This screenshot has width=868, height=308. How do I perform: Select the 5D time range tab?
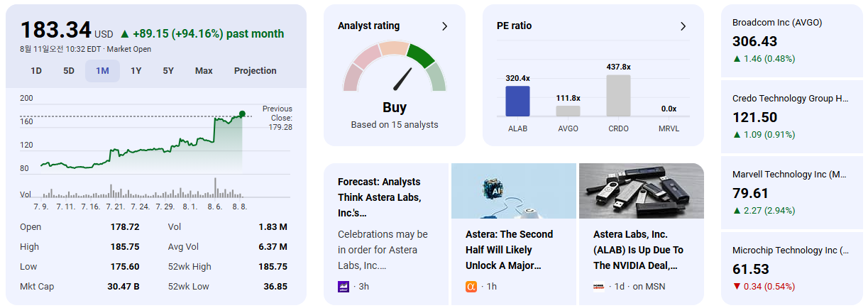tap(69, 71)
